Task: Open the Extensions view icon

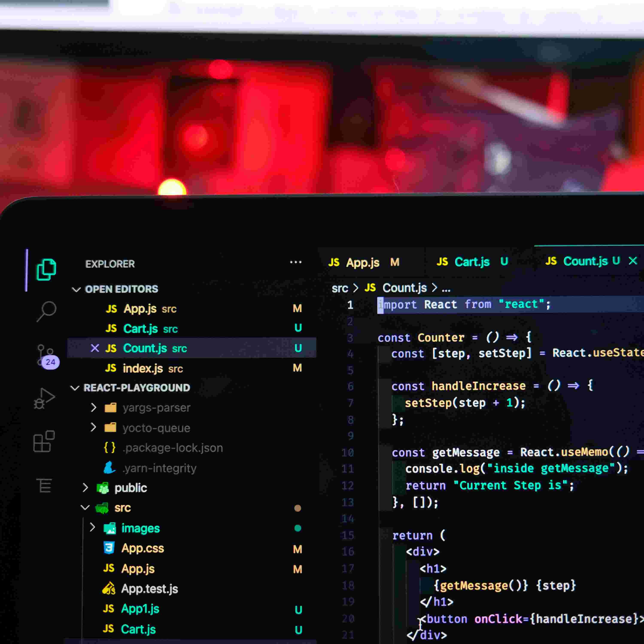Action: point(44,441)
